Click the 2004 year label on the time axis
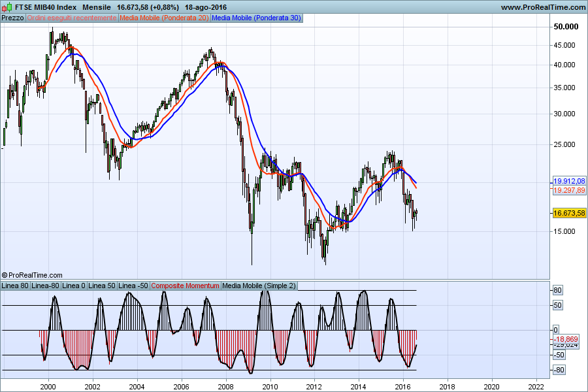 click(137, 387)
